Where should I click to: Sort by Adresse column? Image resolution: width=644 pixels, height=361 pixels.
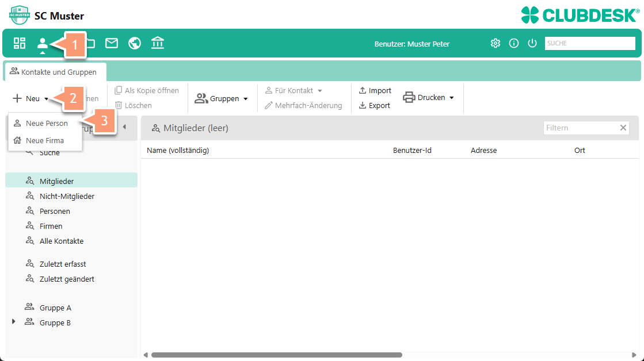point(483,150)
